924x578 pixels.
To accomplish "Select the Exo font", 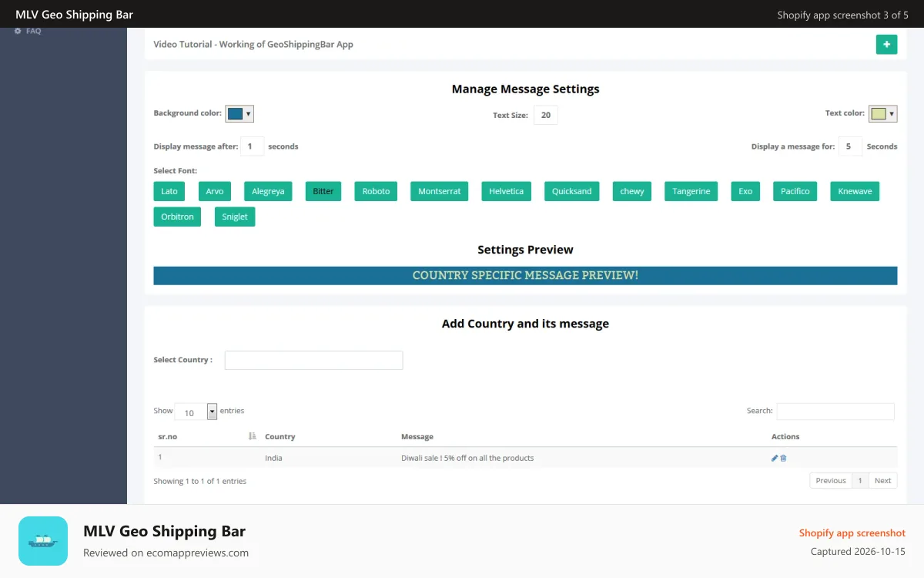I will tap(745, 191).
